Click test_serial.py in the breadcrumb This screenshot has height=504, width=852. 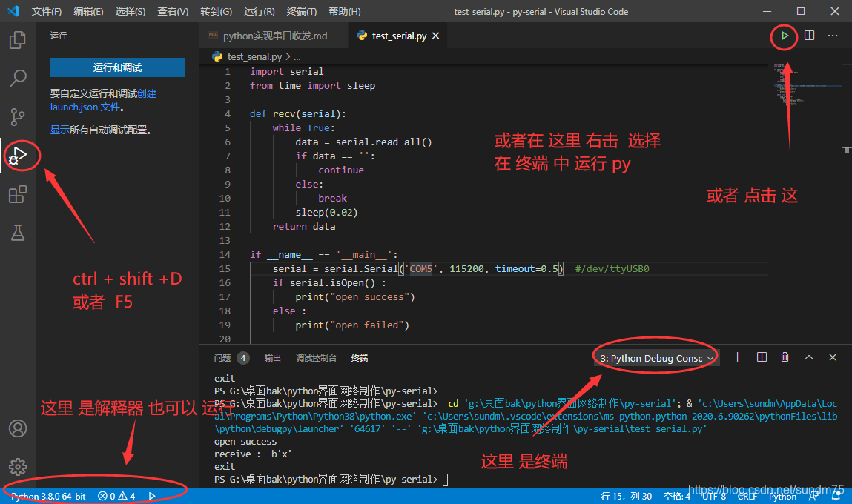click(254, 56)
